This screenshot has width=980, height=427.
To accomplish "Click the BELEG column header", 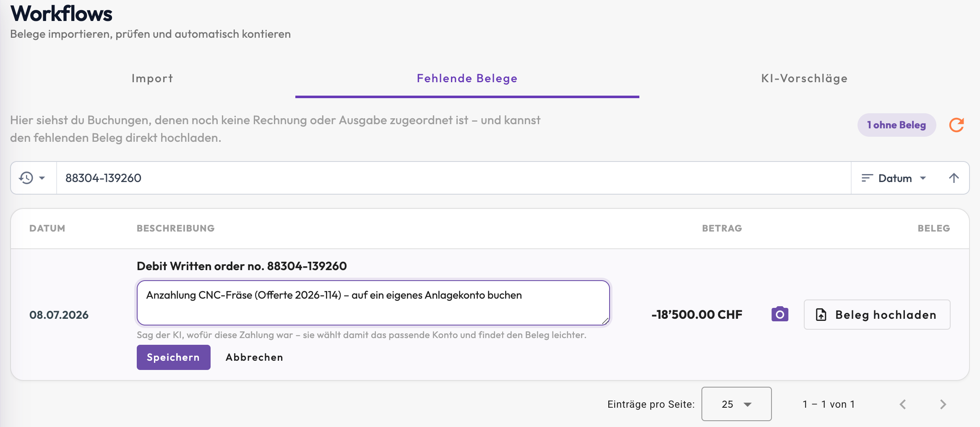I will click(x=934, y=229).
